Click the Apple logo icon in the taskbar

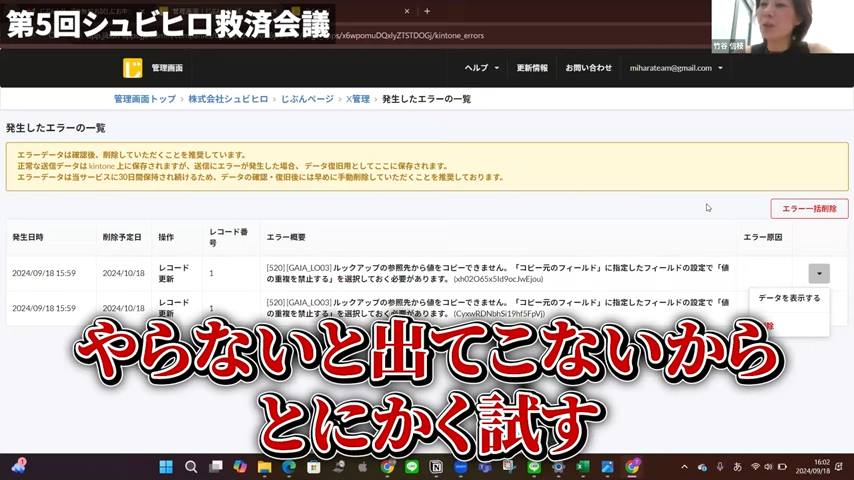click(x=363, y=467)
